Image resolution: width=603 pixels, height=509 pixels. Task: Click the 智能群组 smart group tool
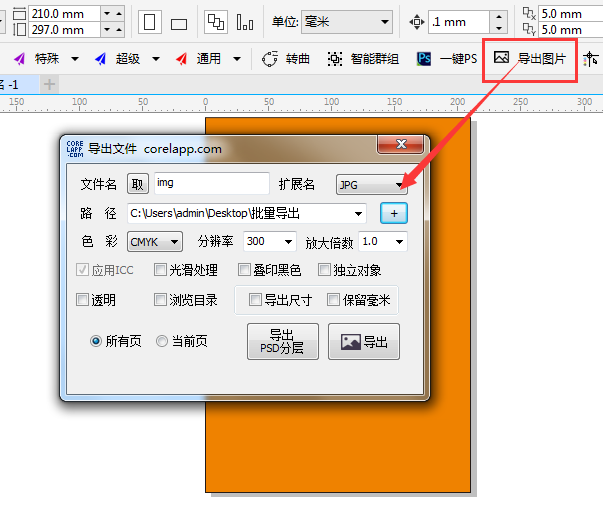point(363,59)
